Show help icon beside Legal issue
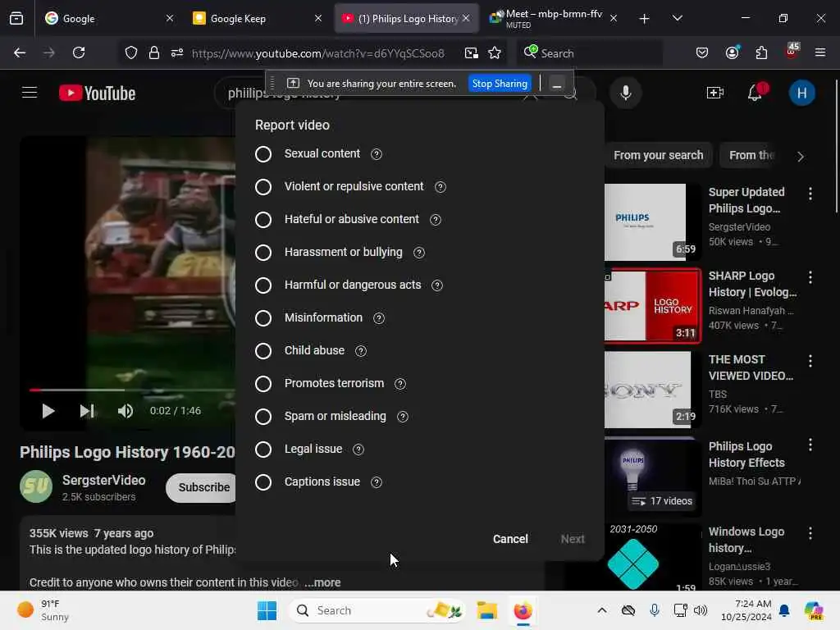The height and width of the screenshot is (630, 840). tap(358, 450)
